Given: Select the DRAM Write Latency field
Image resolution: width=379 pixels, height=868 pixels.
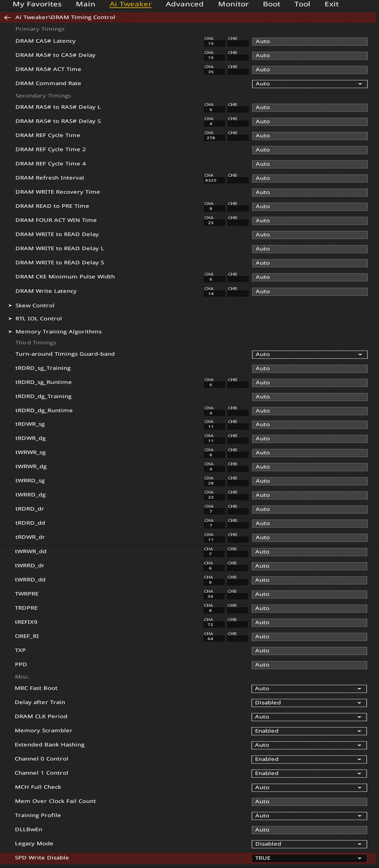Looking at the screenshot, I should pos(310,292).
